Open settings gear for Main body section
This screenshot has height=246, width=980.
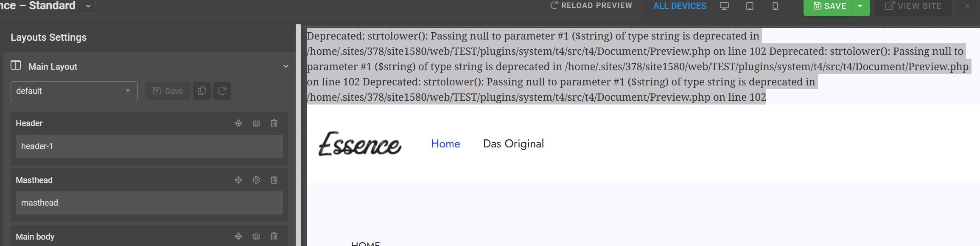click(x=256, y=236)
